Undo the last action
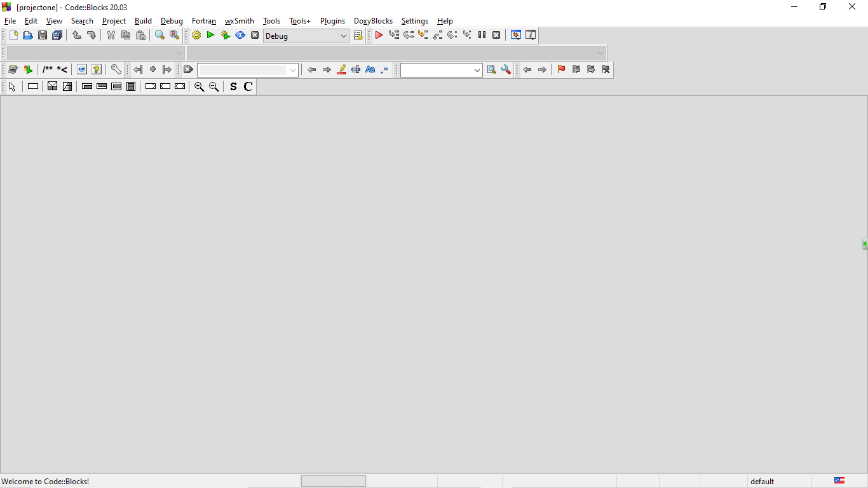 tap(77, 36)
